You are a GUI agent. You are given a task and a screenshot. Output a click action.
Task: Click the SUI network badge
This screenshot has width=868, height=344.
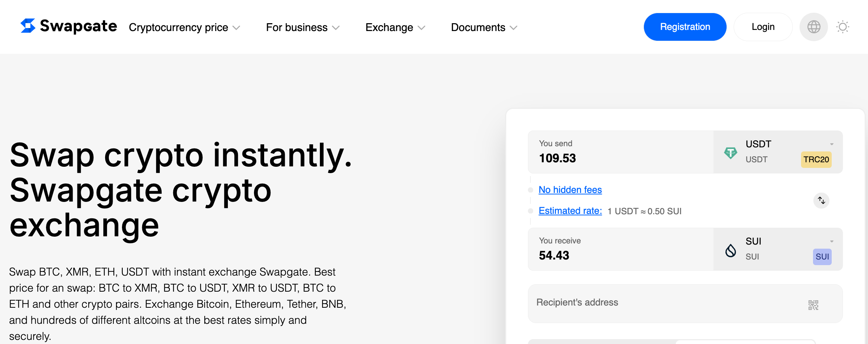coord(822,257)
